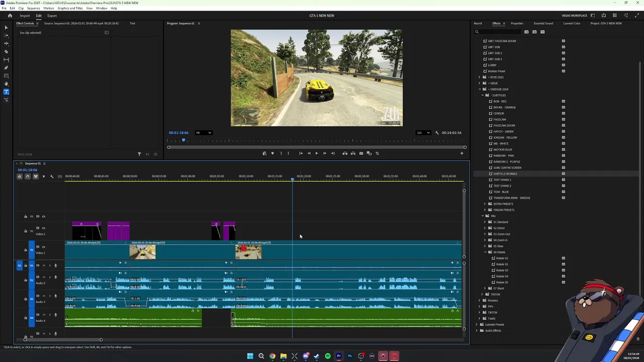
Task: Select the Razor tool in the toolbar
Action: click(6, 52)
